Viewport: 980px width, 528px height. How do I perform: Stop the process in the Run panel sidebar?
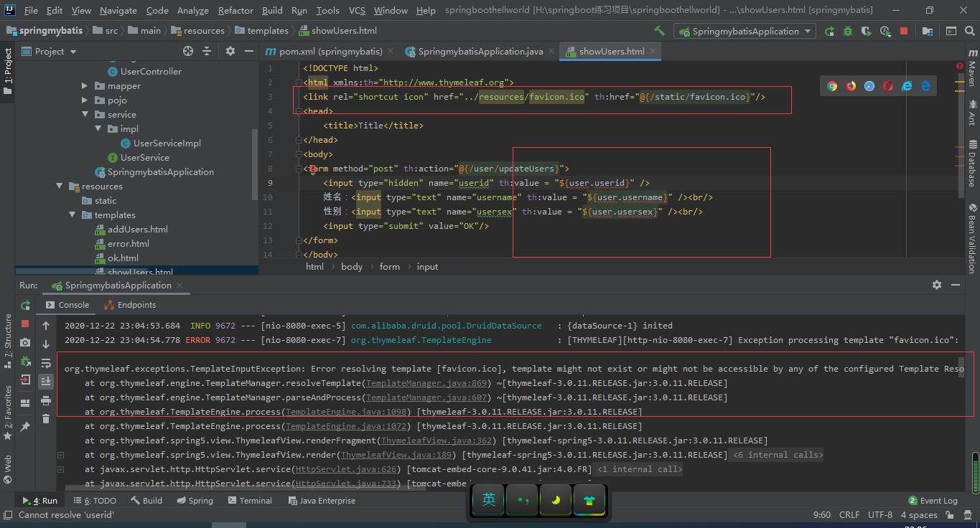pos(26,324)
